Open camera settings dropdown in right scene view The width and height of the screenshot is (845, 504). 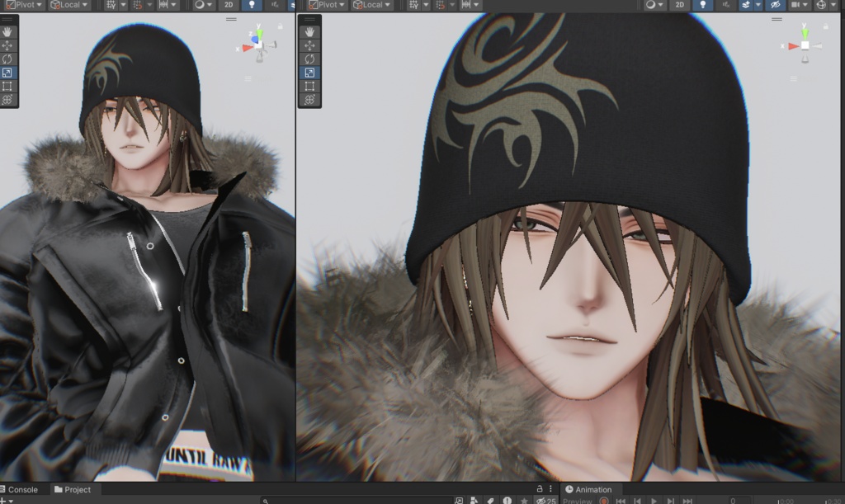pyautogui.click(x=800, y=5)
